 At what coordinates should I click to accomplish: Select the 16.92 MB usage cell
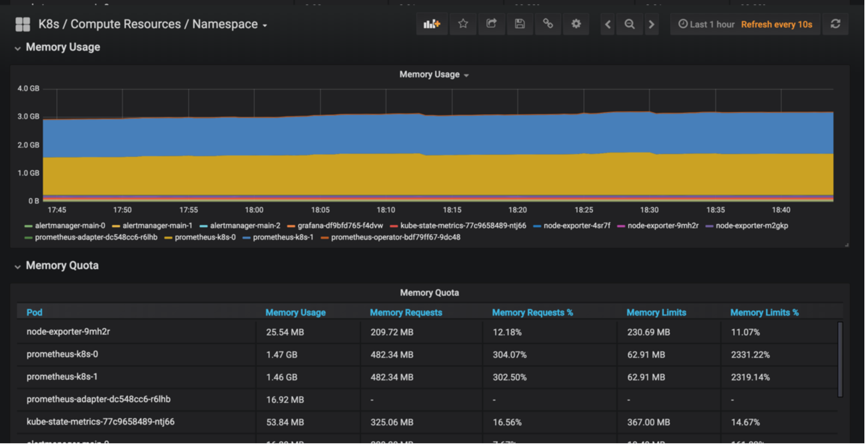tap(286, 401)
